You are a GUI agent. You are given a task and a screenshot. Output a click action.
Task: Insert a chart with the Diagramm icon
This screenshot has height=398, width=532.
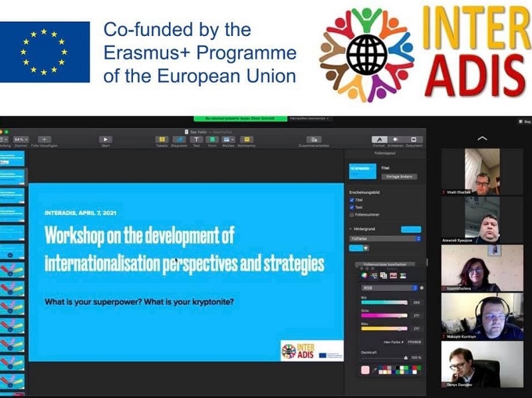pyautogui.click(x=179, y=140)
